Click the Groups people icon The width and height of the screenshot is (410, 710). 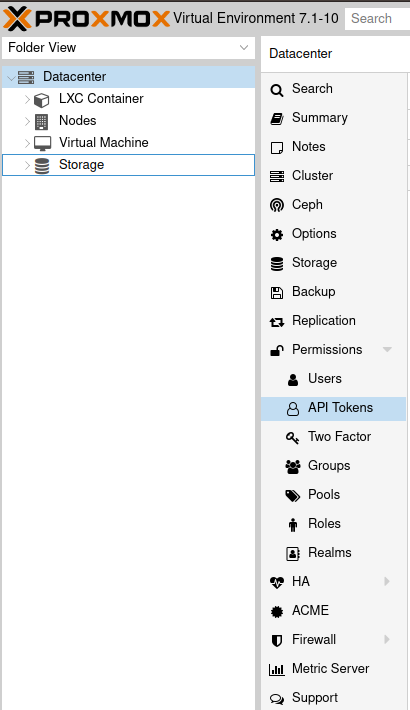293,466
